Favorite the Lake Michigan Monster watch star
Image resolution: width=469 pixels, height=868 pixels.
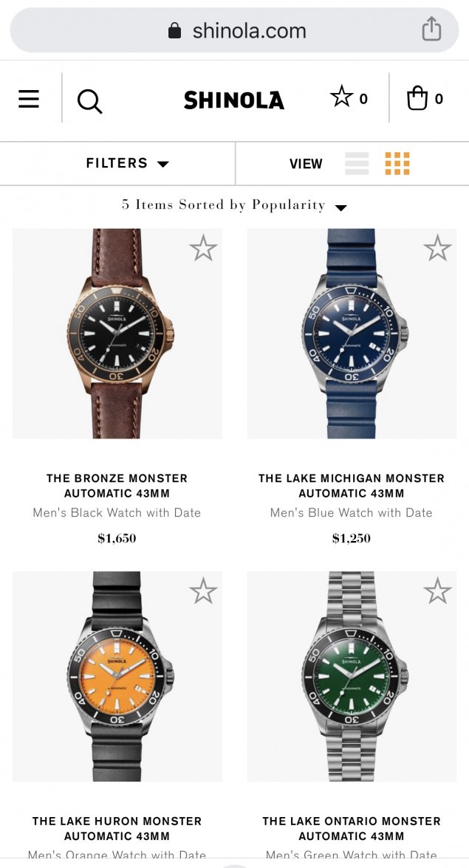[437, 248]
